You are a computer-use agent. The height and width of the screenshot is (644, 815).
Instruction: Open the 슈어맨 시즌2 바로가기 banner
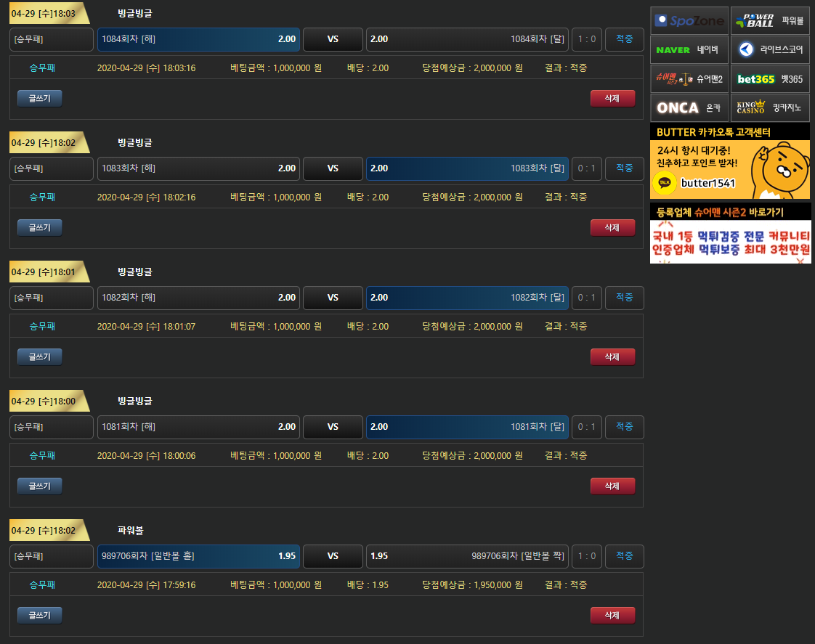(730, 233)
